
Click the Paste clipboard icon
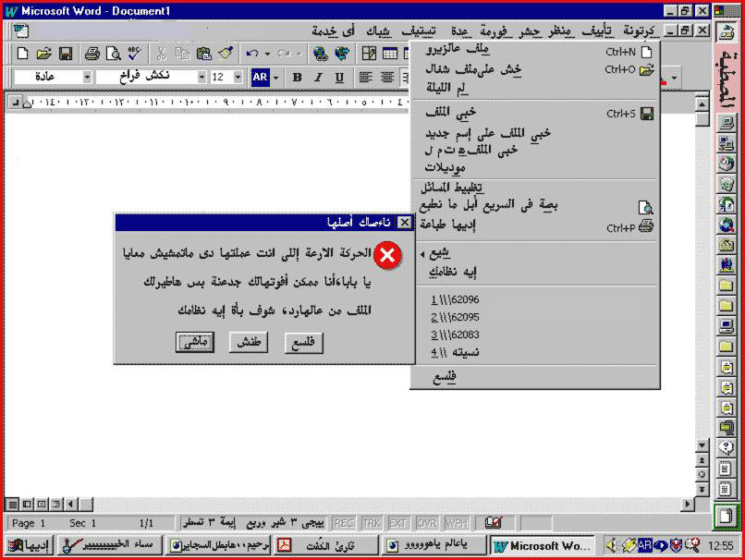click(204, 54)
